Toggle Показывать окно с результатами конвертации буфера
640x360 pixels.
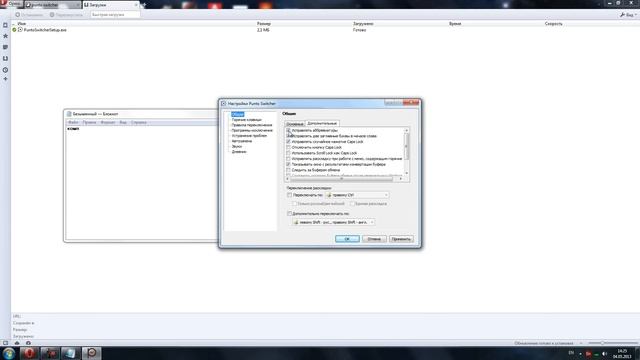pyautogui.click(x=289, y=164)
